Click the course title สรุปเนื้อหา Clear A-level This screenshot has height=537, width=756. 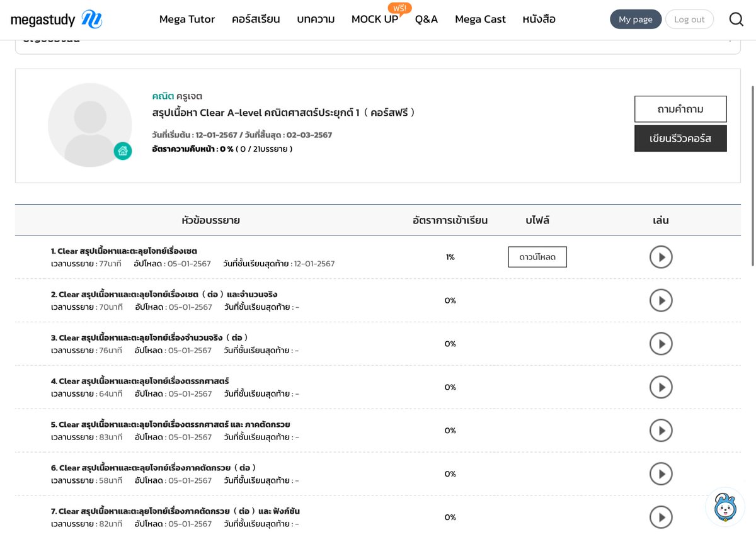[x=283, y=113]
